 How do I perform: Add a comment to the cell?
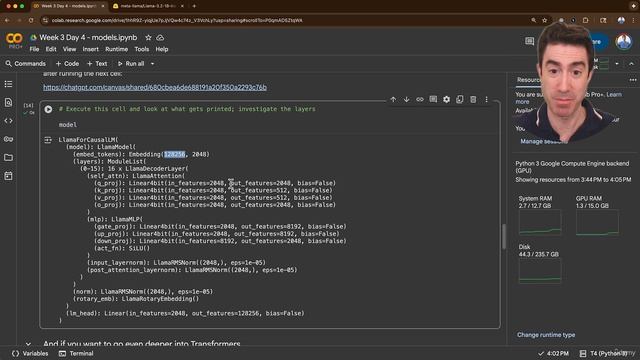433,99
